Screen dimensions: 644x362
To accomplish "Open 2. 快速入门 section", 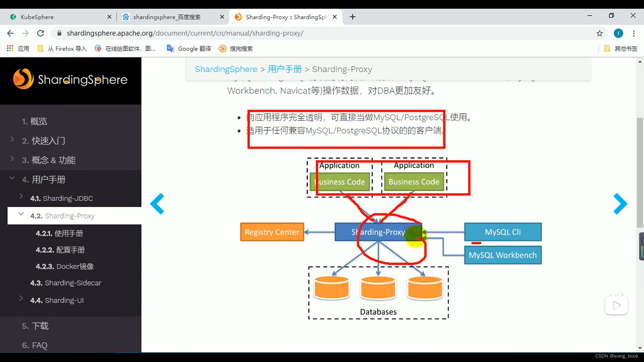I will tap(44, 141).
